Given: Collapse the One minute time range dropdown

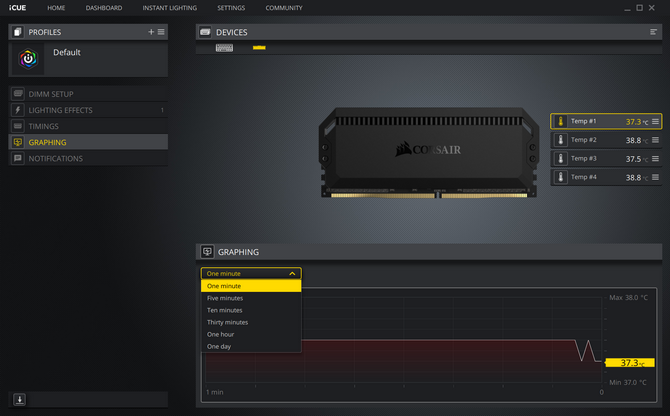Looking at the screenshot, I should (251, 273).
